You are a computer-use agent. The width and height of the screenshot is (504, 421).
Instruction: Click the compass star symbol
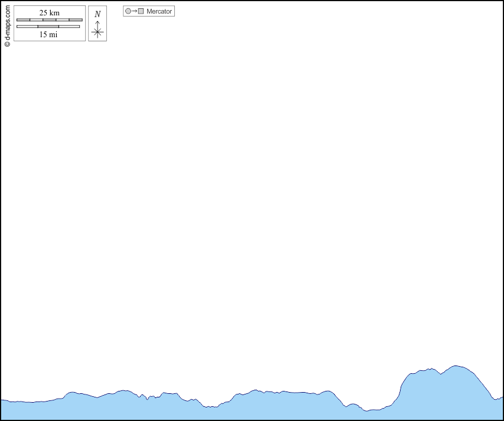click(97, 32)
